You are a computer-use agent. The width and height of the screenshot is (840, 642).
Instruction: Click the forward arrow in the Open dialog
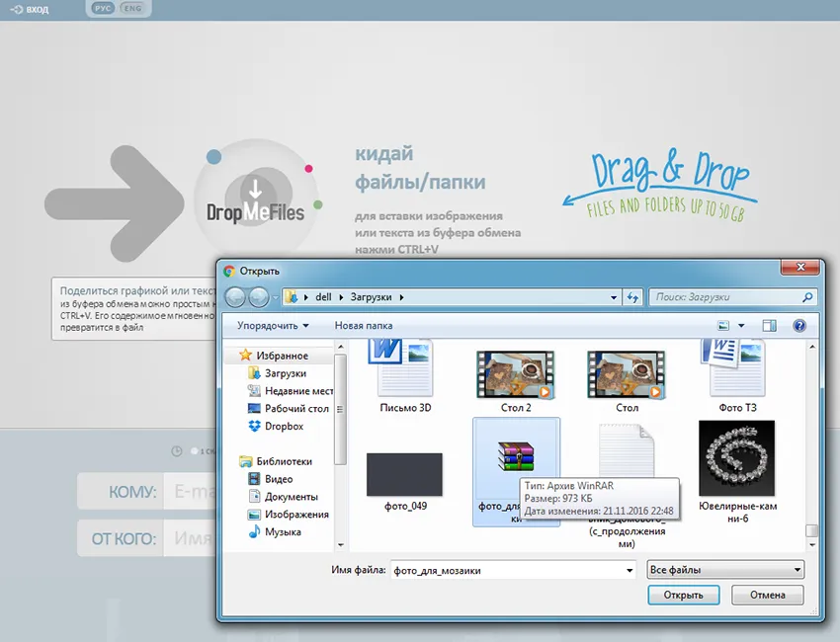pyautogui.click(x=259, y=297)
